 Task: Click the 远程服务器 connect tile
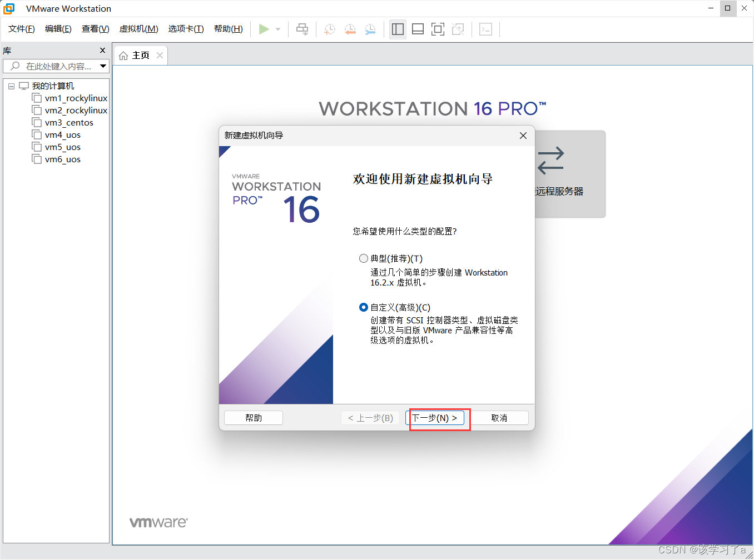tap(570, 174)
